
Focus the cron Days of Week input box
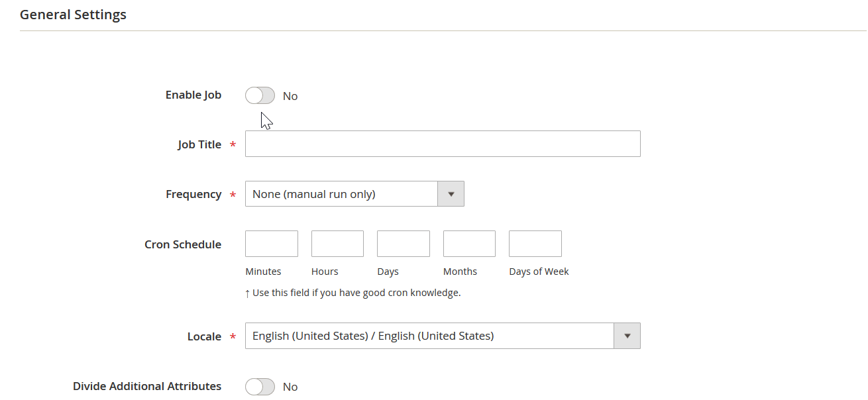pos(535,244)
